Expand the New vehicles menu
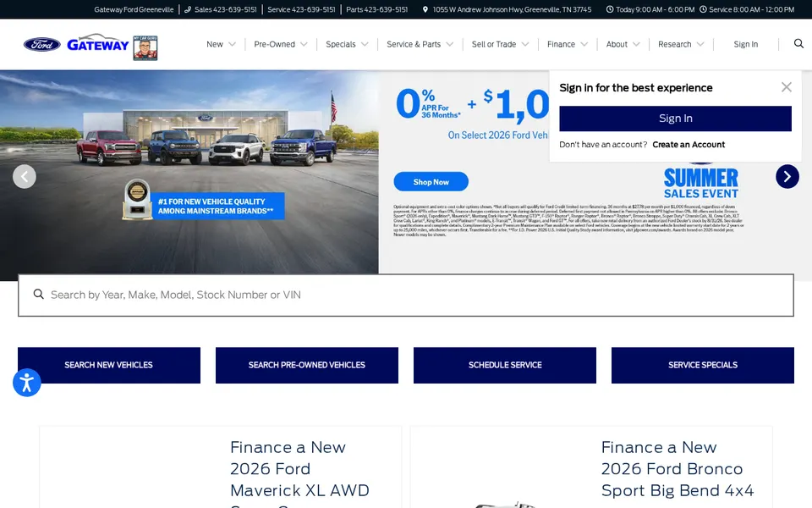 221,44
